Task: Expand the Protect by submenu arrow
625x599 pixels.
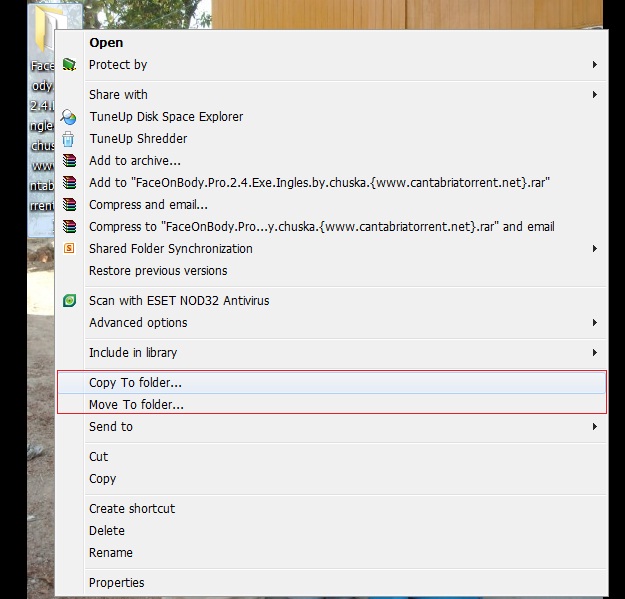Action: 595,65
